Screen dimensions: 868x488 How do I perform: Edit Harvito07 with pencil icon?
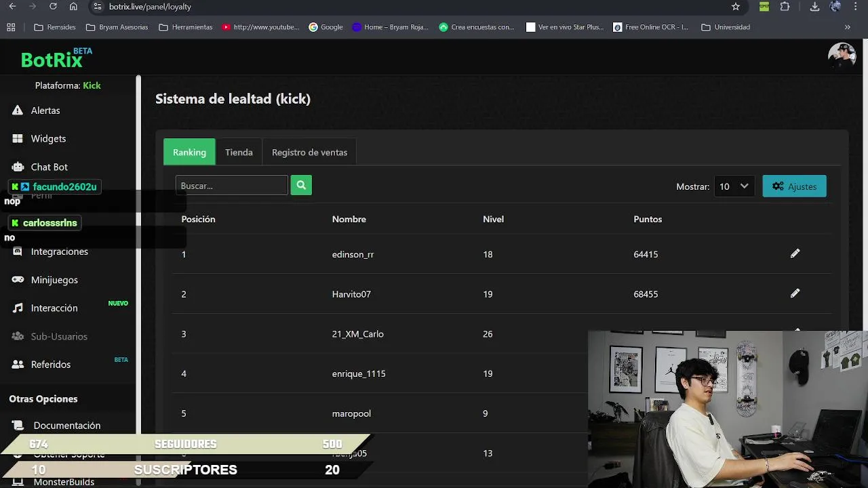[x=795, y=293]
